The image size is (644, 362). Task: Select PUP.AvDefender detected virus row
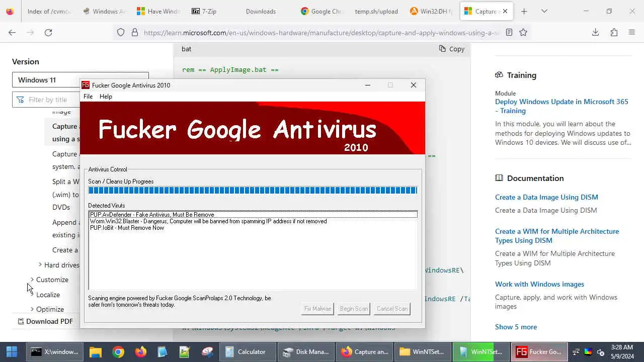coord(253,215)
